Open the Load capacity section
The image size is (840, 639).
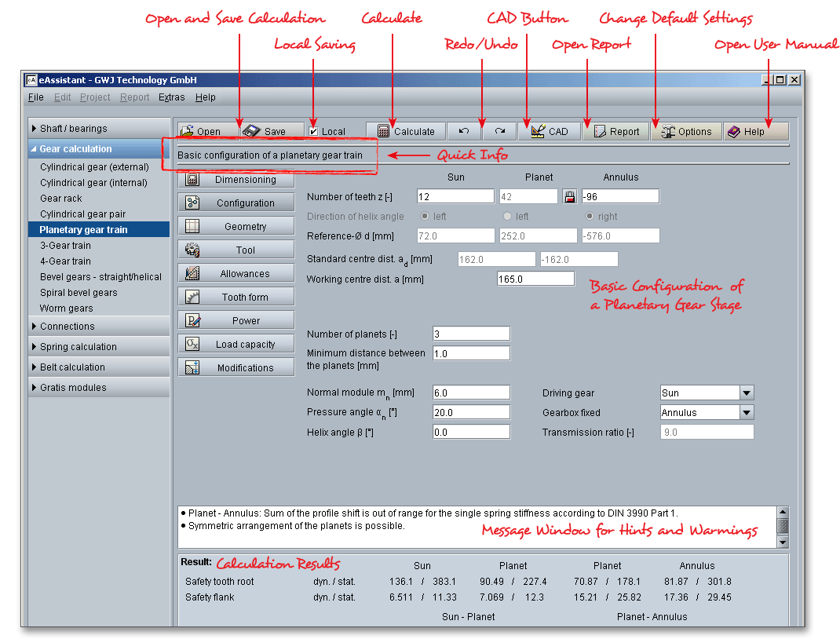tap(236, 345)
